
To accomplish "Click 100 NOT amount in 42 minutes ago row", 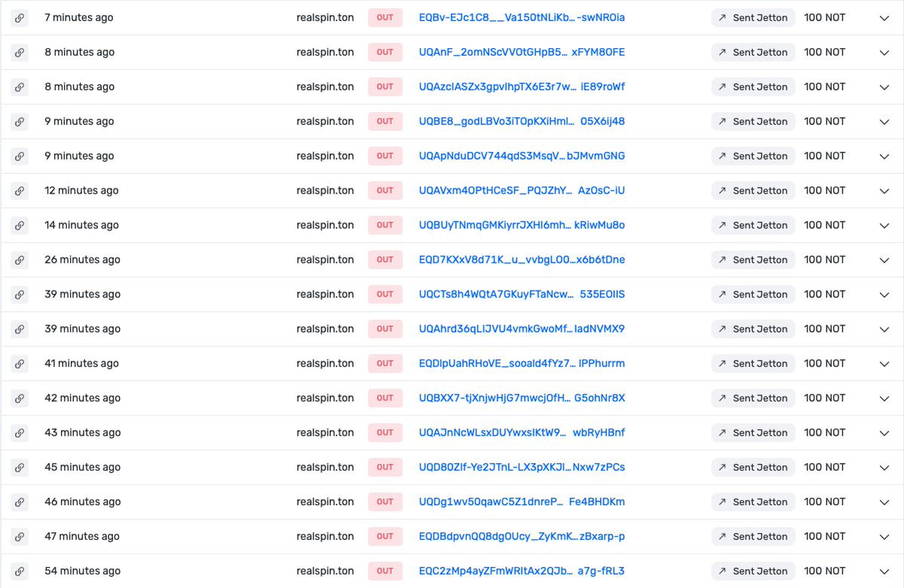I will tap(825, 398).
